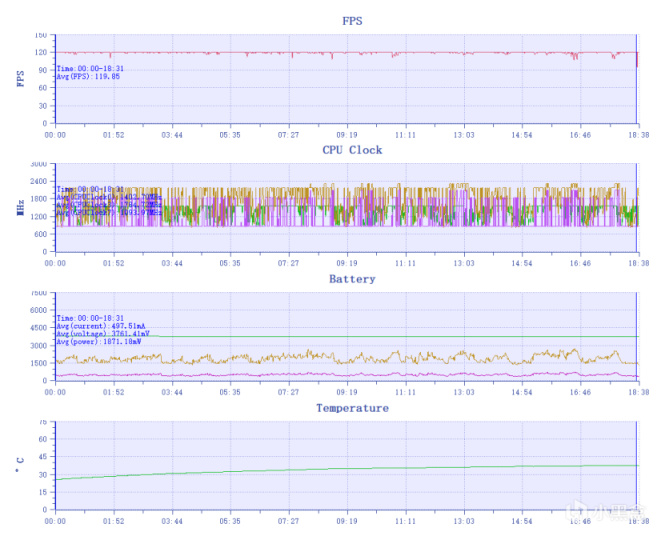Click the 90 tick on FPS y-axis
Viewport: 665px width, 540px height.
[x=42, y=70]
